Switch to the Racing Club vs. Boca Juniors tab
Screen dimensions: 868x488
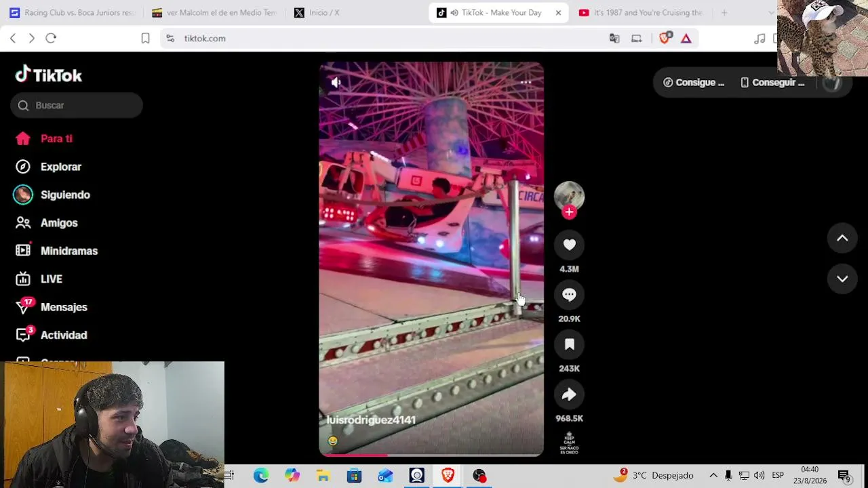tap(72, 12)
